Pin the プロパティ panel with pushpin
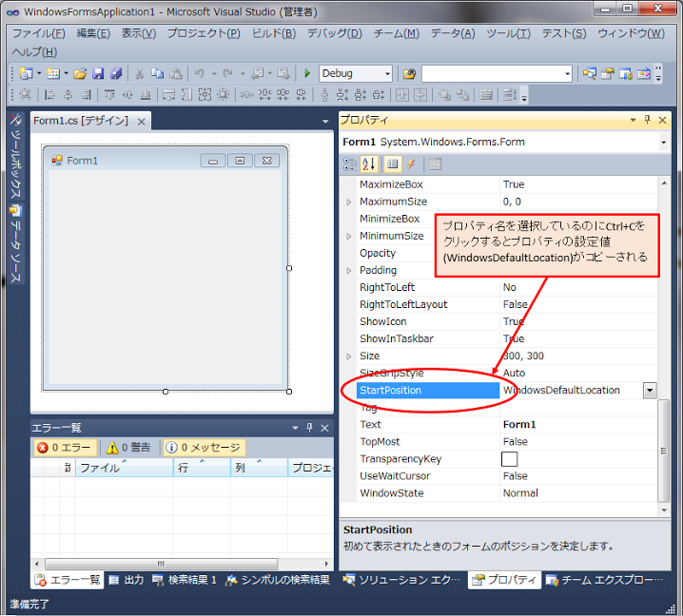 point(647,120)
